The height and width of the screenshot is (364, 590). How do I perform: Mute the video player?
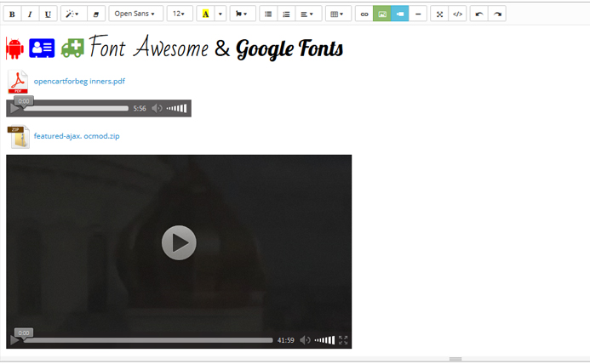pos(305,340)
